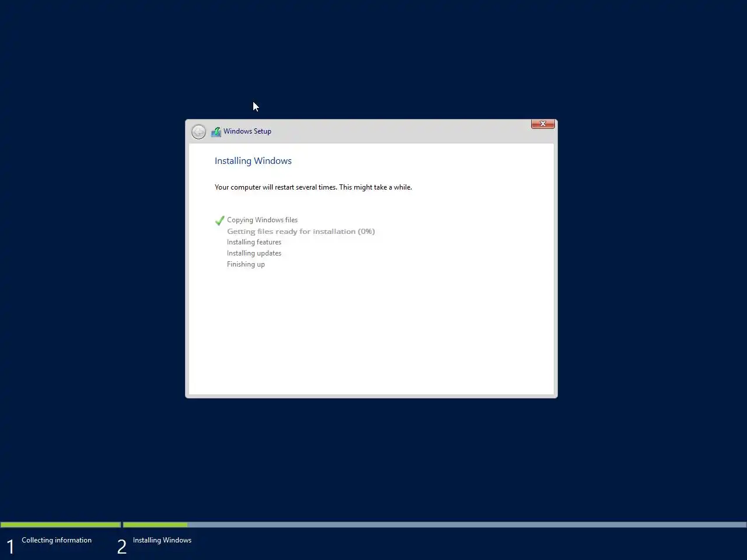This screenshot has width=747, height=560.
Task: Select the 'Installing updates' step
Action: tap(254, 253)
